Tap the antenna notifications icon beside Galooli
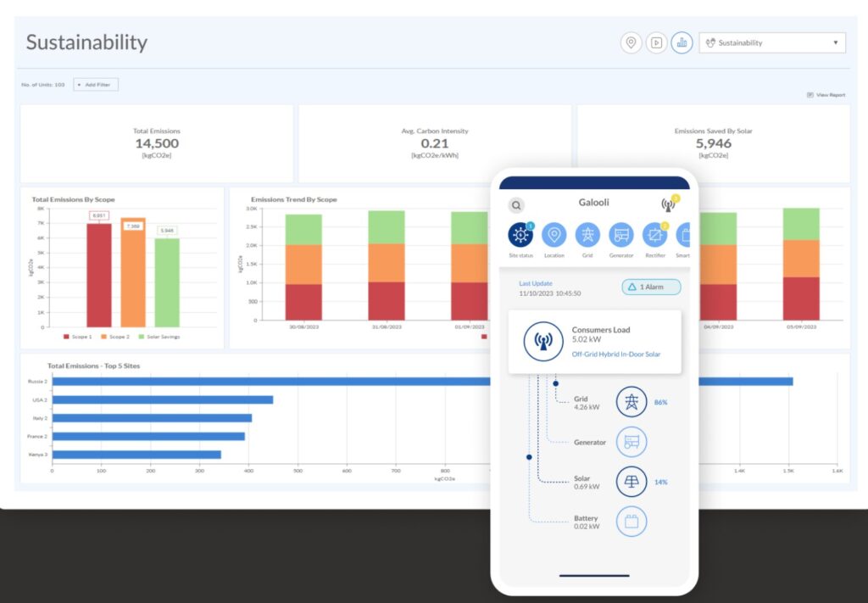This screenshot has width=868, height=603. (x=668, y=205)
